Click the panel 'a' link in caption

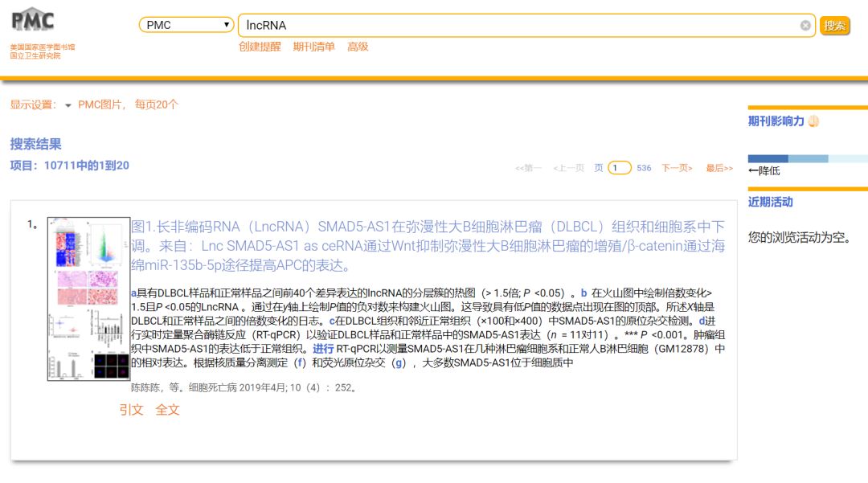coord(133,293)
